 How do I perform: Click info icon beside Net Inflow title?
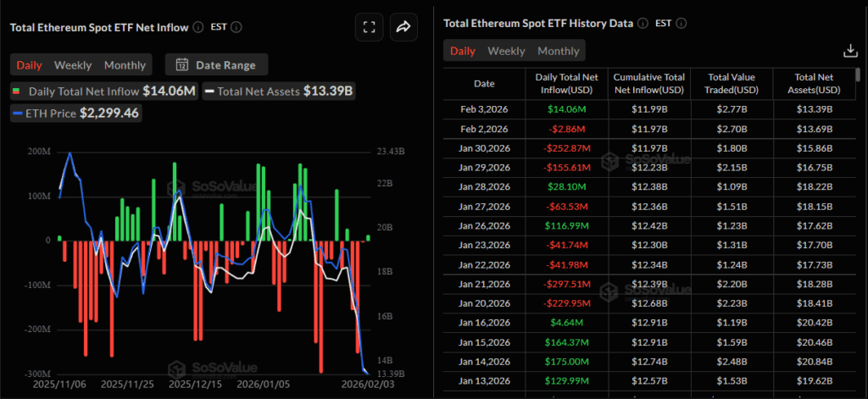(198, 27)
